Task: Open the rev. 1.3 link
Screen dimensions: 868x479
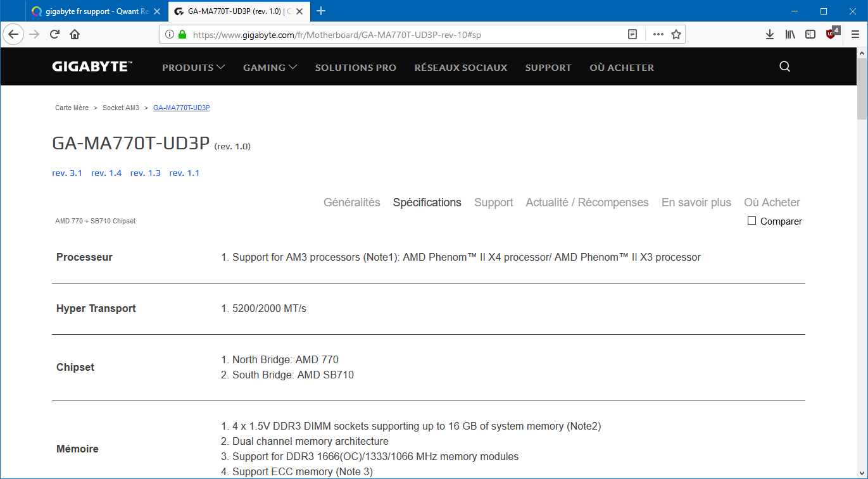Action: 146,173
